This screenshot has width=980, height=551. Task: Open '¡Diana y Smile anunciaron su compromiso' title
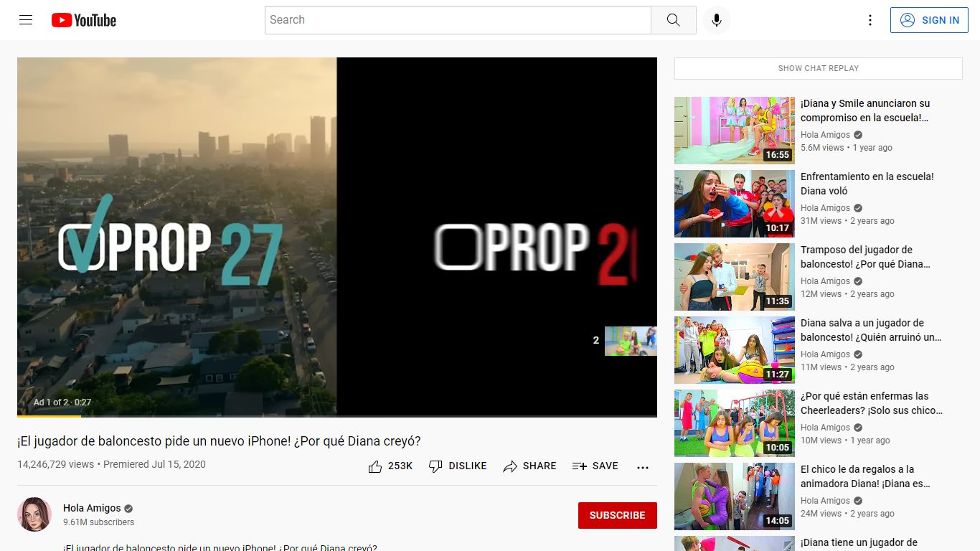(x=865, y=110)
